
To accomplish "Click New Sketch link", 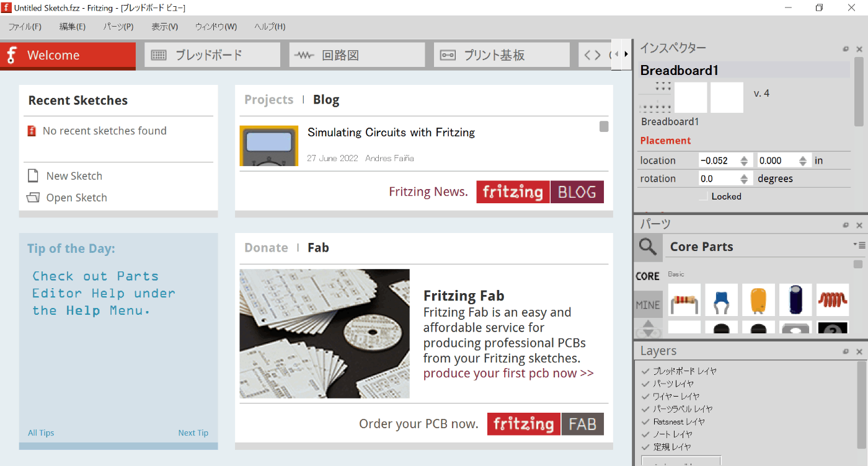I will [x=74, y=176].
